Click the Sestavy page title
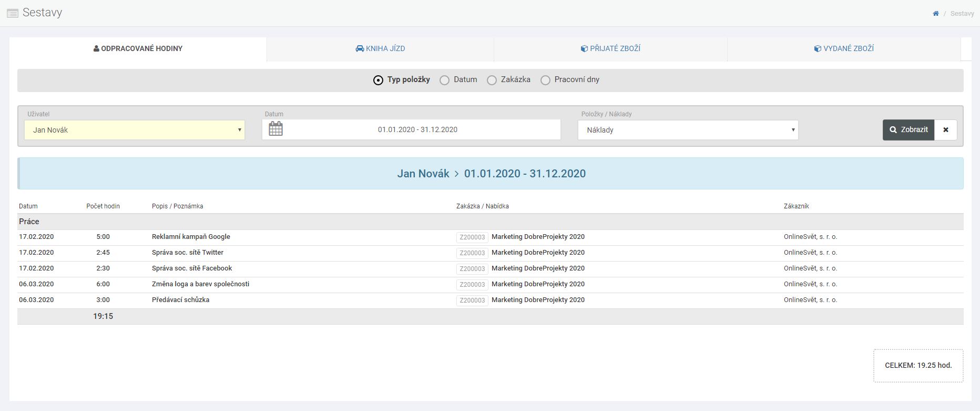 [x=42, y=13]
